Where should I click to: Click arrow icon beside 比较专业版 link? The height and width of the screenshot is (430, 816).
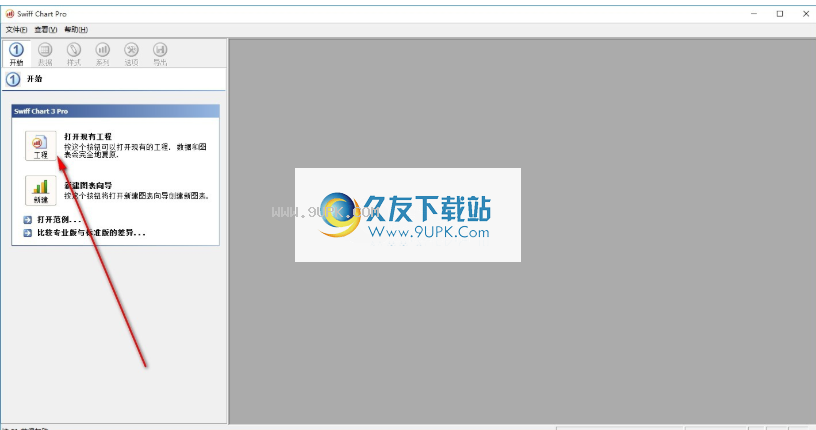28,233
